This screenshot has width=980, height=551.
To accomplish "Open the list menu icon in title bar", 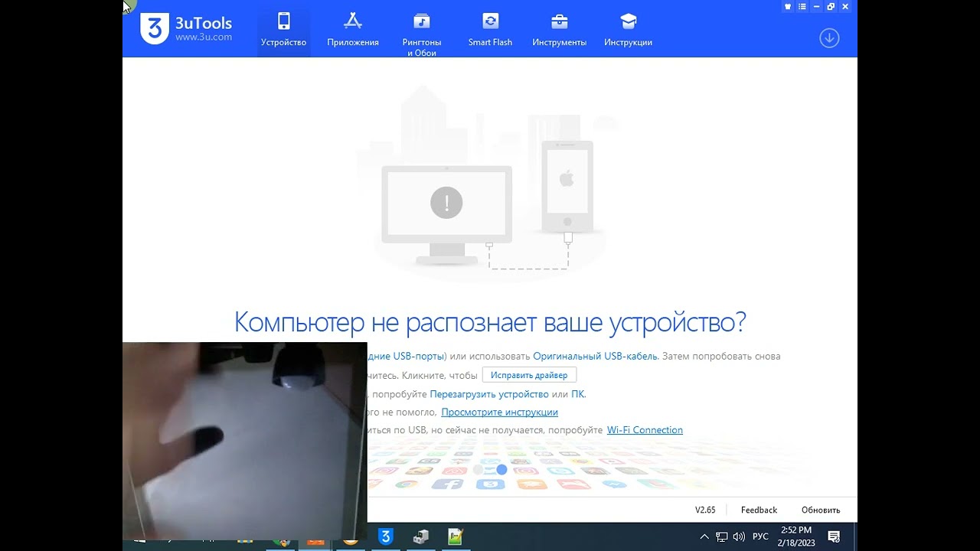I will coord(802,7).
